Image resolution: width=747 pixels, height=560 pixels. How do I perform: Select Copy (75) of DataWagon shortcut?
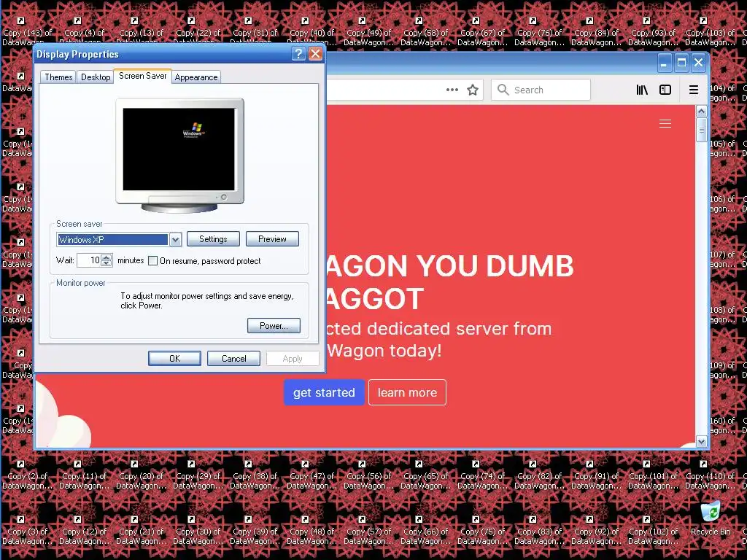(x=482, y=530)
